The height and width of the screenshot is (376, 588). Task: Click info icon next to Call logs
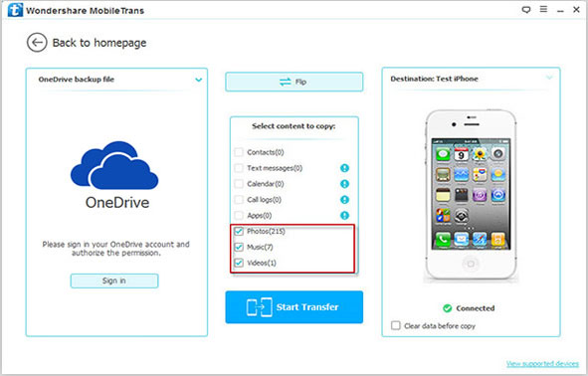point(344,199)
